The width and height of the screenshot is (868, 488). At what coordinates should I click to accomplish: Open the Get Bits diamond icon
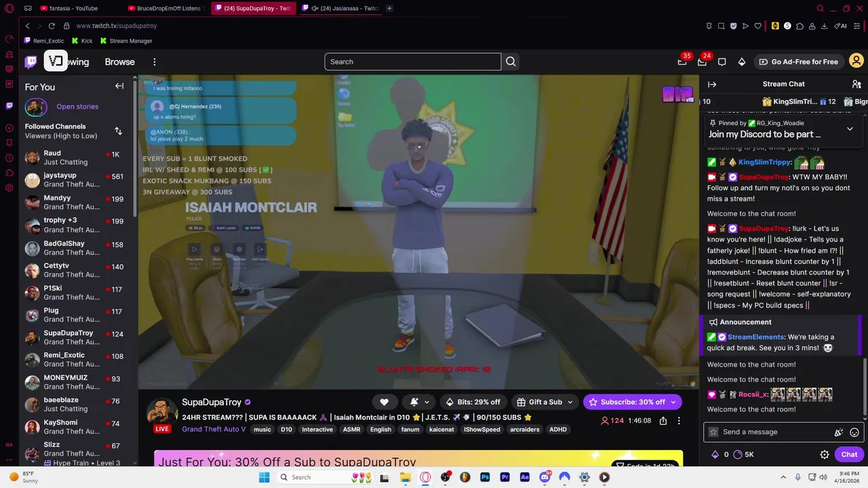coord(742,62)
